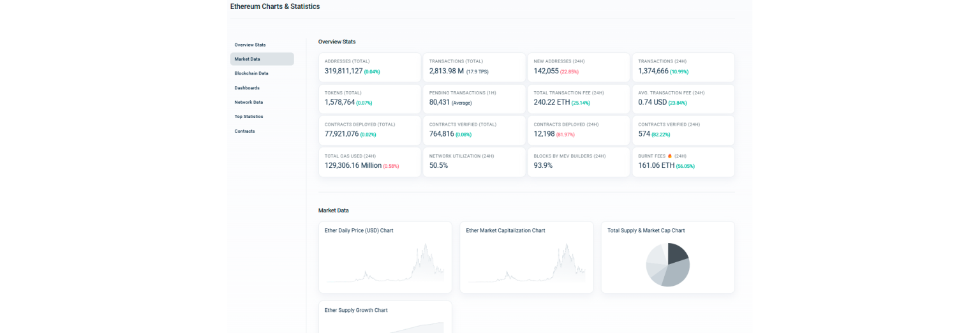Click the Pending Transactions value 80,431
This screenshot has width=980, height=333.
point(441,102)
